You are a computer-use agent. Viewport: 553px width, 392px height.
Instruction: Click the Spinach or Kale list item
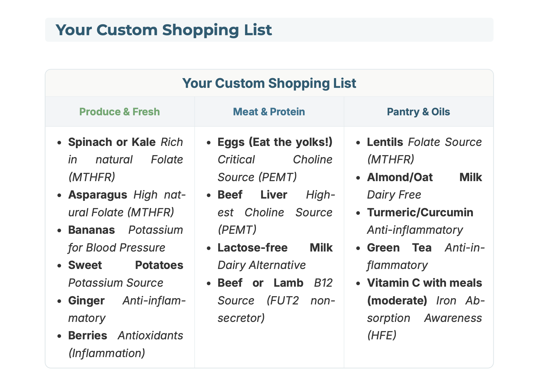pyautogui.click(x=112, y=142)
